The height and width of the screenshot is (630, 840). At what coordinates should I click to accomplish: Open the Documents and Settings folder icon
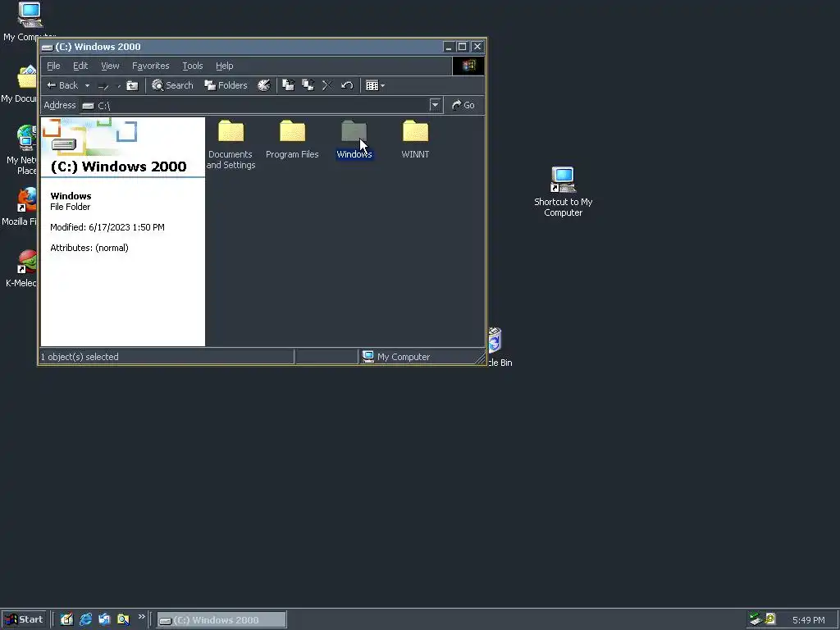[x=231, y=131]
